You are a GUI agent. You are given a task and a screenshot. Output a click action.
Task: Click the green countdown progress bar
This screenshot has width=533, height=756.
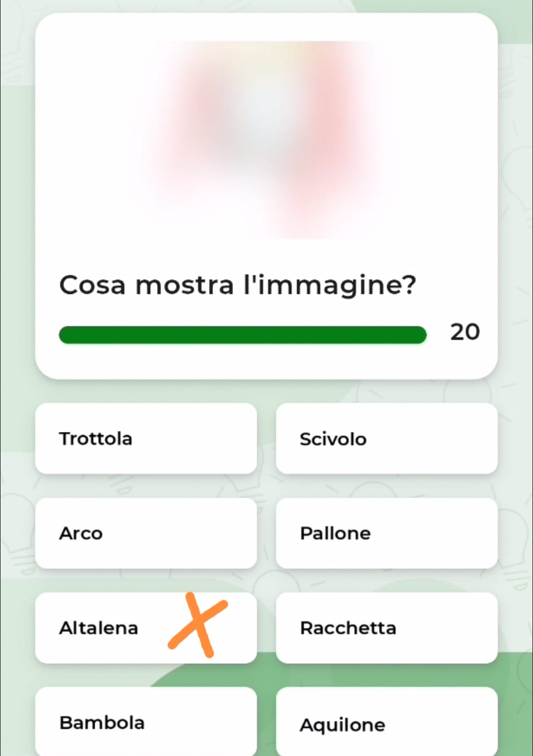pos(242,334)
